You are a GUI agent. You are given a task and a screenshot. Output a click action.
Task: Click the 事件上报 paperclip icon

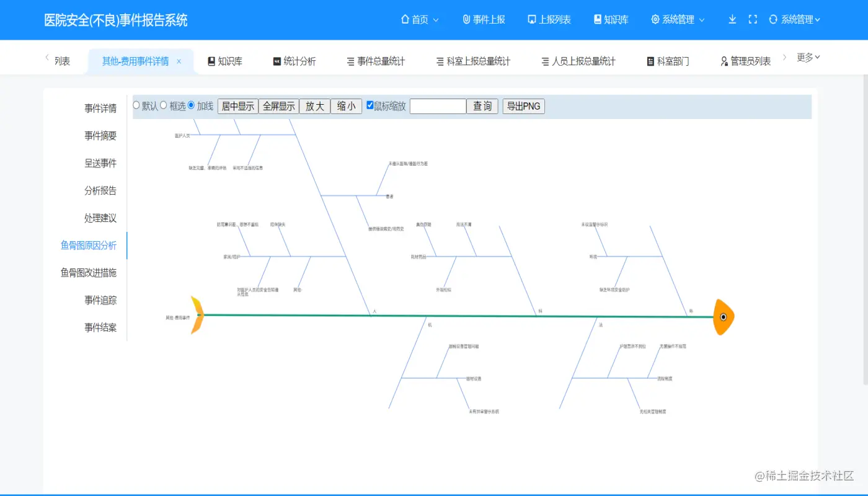click(466, 19)
